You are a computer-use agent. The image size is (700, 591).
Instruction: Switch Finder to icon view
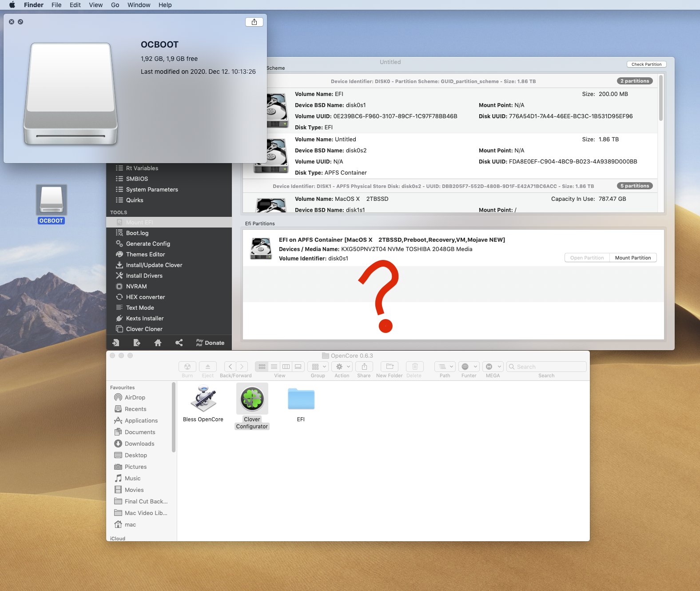262,367
